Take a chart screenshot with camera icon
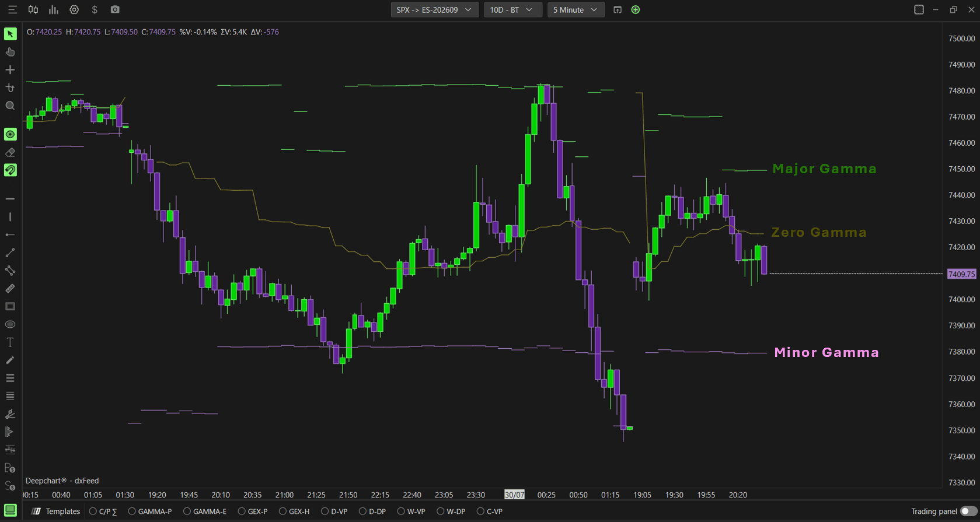The height and width of the screenshot is (522, 980). [115, 10]
